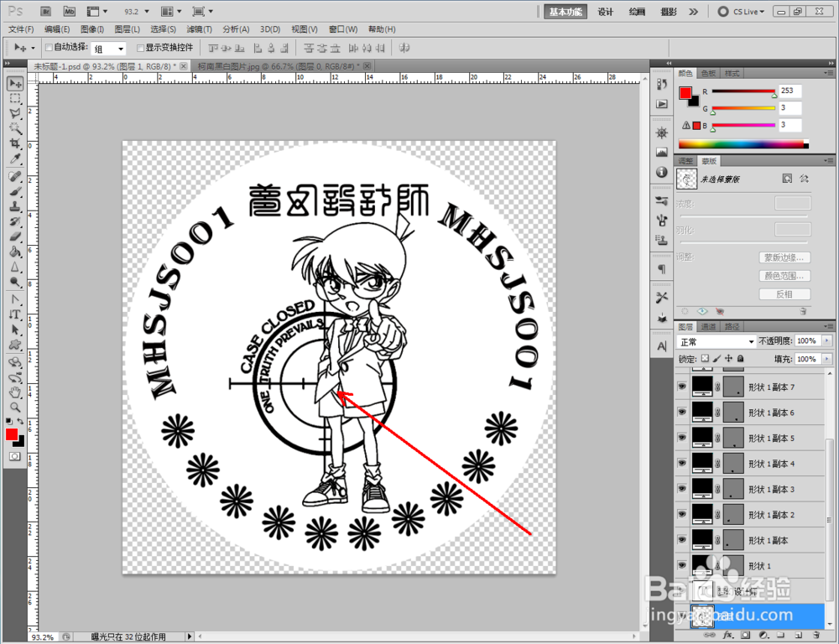Viewport: 839px width, 644px height.
Task: Select the Type tool
Action: (15, 314)
